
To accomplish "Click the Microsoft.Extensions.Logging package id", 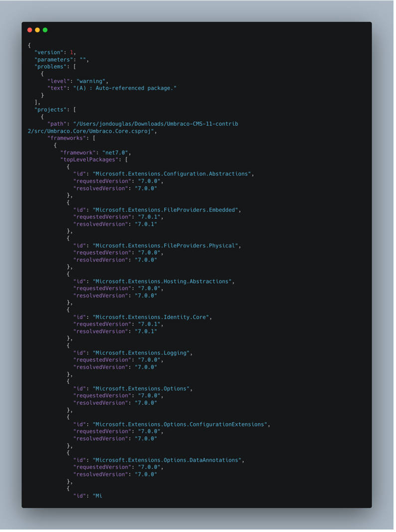I will [x=141, y=353].
